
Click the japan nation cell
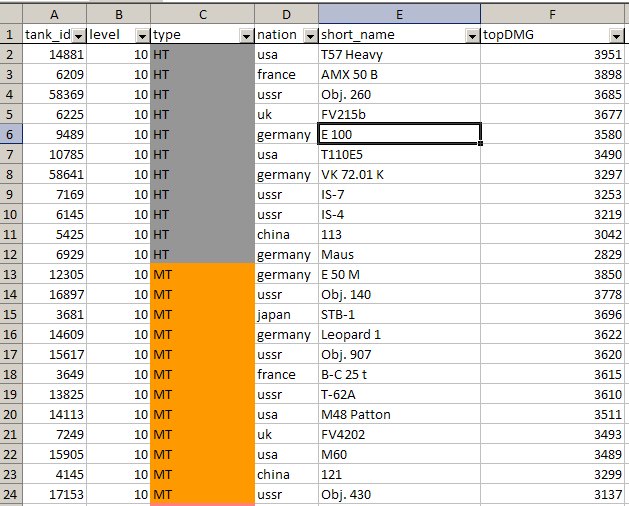[286, 314]
